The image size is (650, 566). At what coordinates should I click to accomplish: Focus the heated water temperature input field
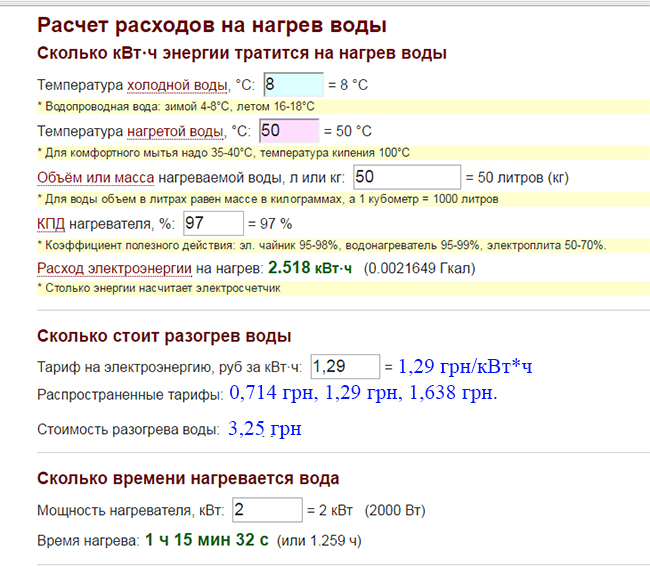point(288,131)
